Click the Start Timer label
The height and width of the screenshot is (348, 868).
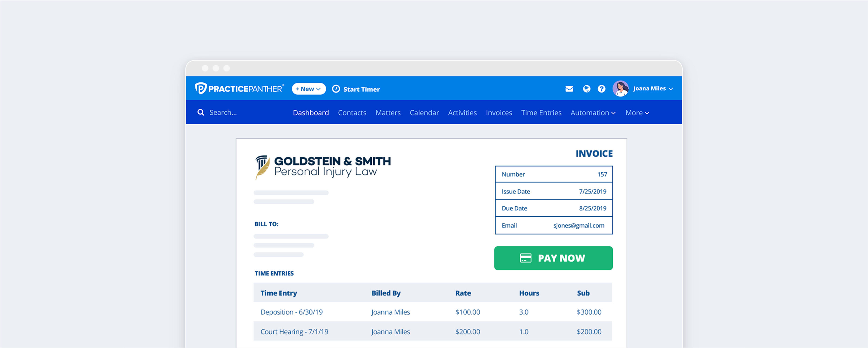pos(361,89)
